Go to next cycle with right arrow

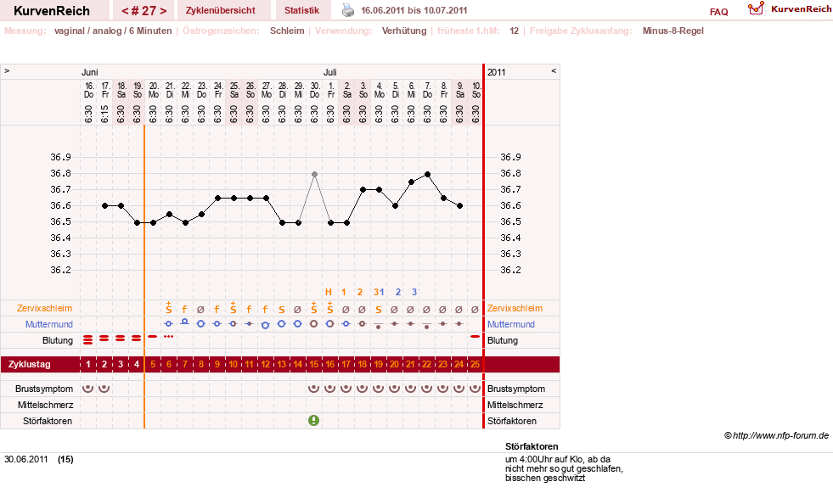point(163,11)
